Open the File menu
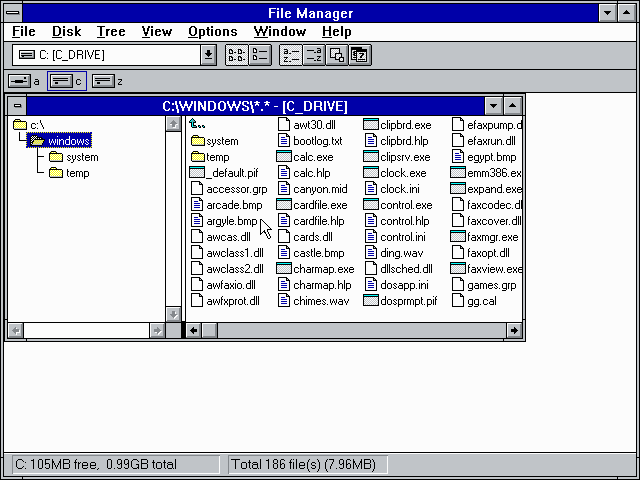 point(24,31)
